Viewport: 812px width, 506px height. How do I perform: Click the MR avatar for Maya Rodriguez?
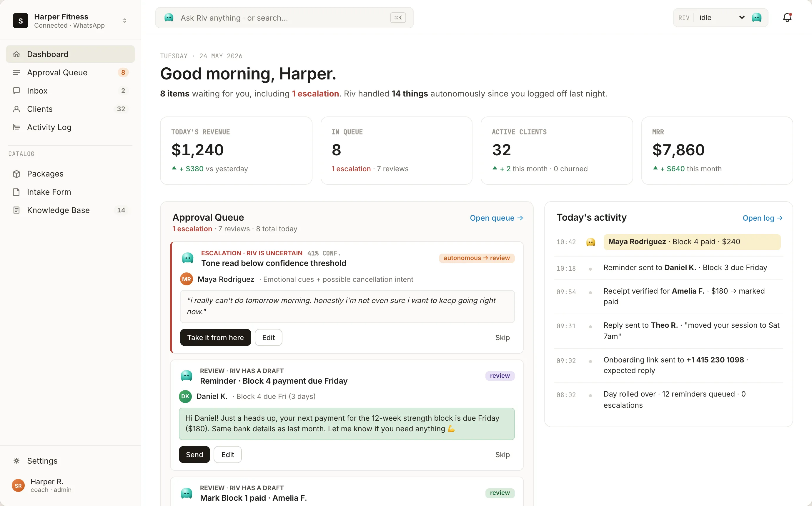(x=186, y=279)
